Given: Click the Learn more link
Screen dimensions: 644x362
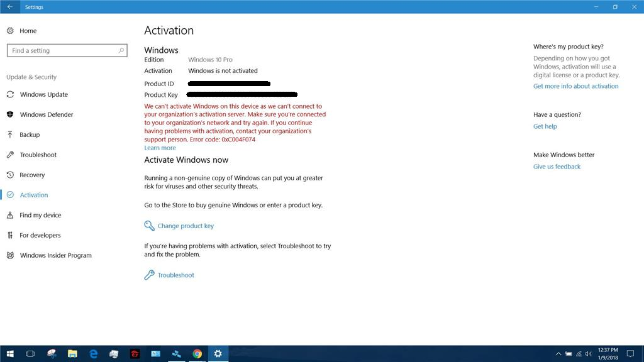Looking at the screenshot, I should pyautogui.click(x=160, y=148).
